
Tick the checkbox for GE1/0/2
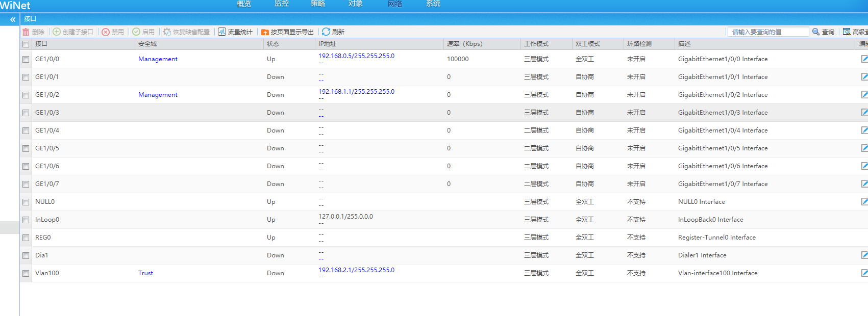pos(26,95)
